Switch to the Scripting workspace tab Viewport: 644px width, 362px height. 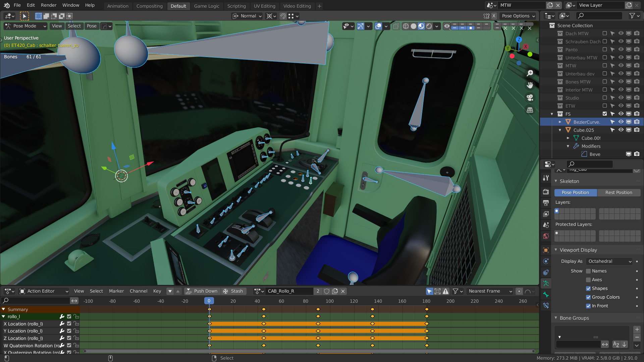236,6
